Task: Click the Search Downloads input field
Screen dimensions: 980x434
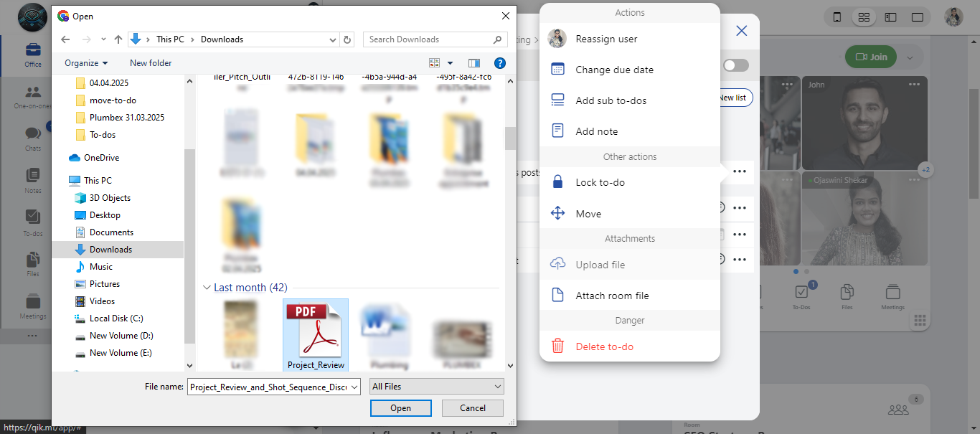Action: pyautogui.click(x=430, y=39)
